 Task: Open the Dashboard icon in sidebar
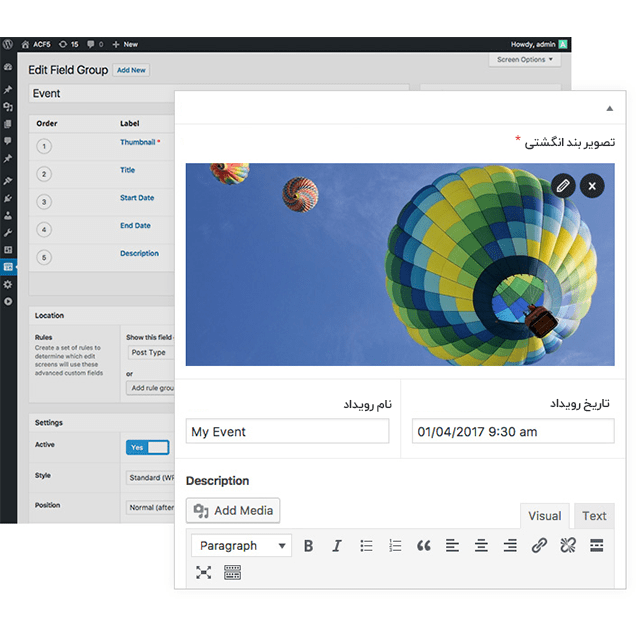pyautogui.click(x=8, y=67)
